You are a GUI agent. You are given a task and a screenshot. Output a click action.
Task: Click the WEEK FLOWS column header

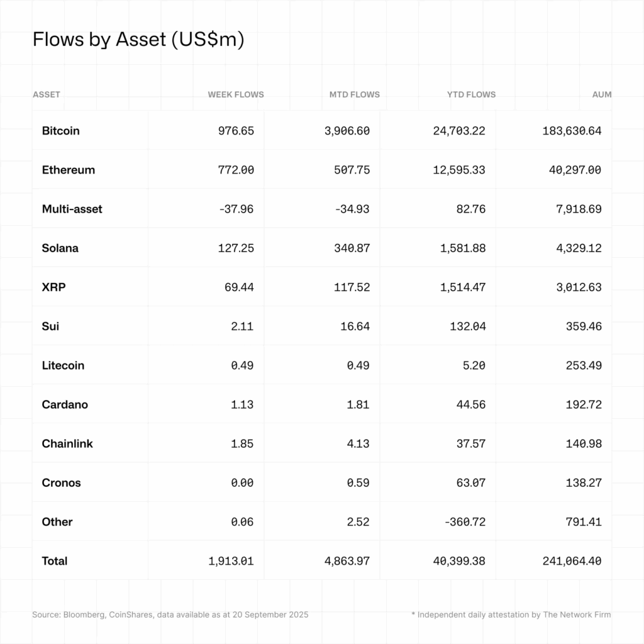[x=236, y=94]
